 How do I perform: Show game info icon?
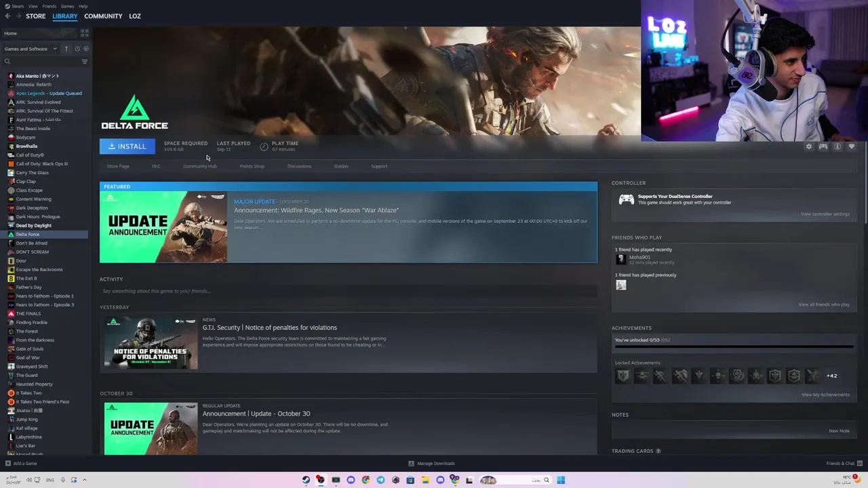[x=837, y=146]
